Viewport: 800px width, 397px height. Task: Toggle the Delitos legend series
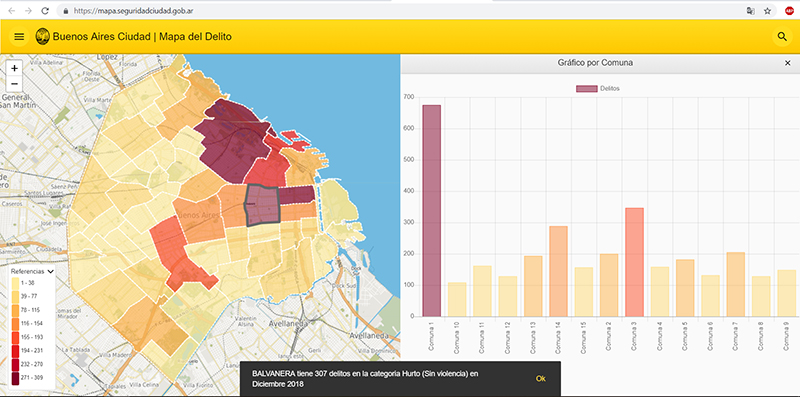598,89
